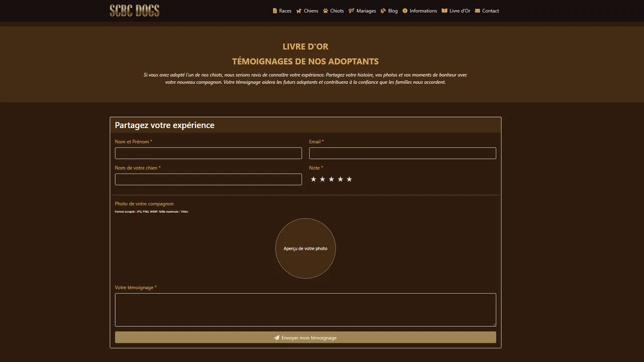Click the LIVRE D'OR page heading
This screenshot has width=644, height=362.
click(305, 46)
